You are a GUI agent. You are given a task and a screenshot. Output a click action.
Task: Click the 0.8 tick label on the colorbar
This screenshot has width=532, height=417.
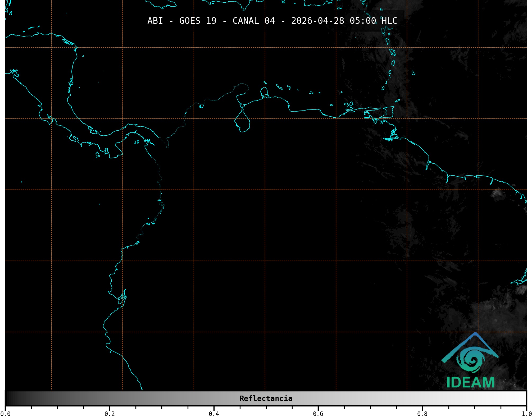tap(422, 414)
